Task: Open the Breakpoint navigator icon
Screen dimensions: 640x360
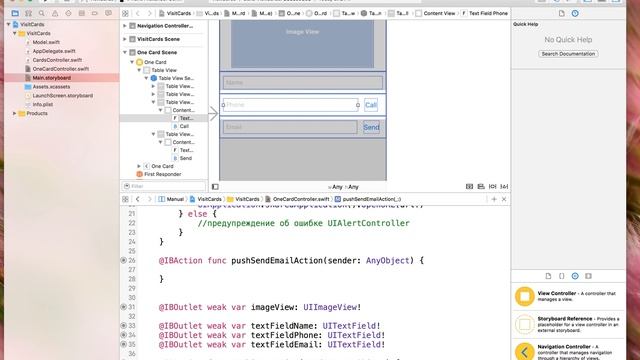Action: [x=95, y=13]
